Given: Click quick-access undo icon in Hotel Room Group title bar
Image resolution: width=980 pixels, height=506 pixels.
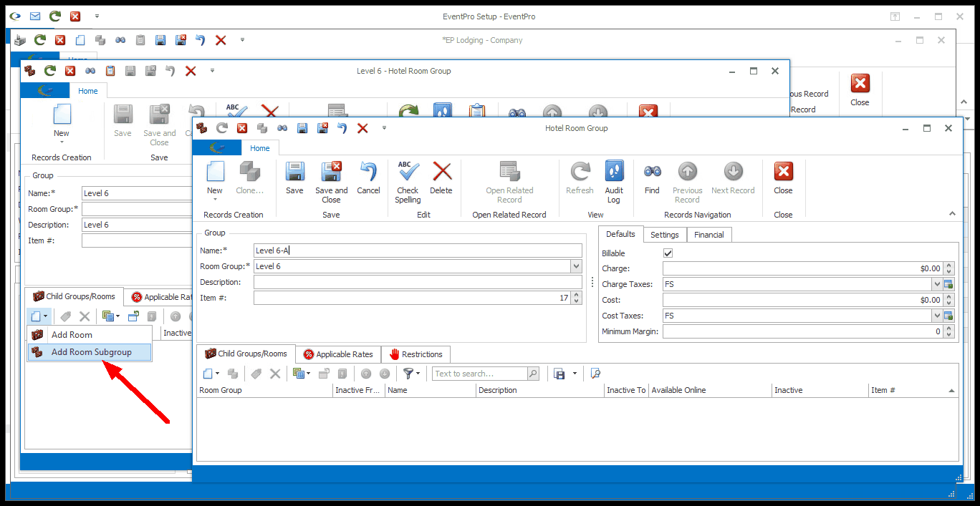Looking at the screenshot, I should coord(342,128).
